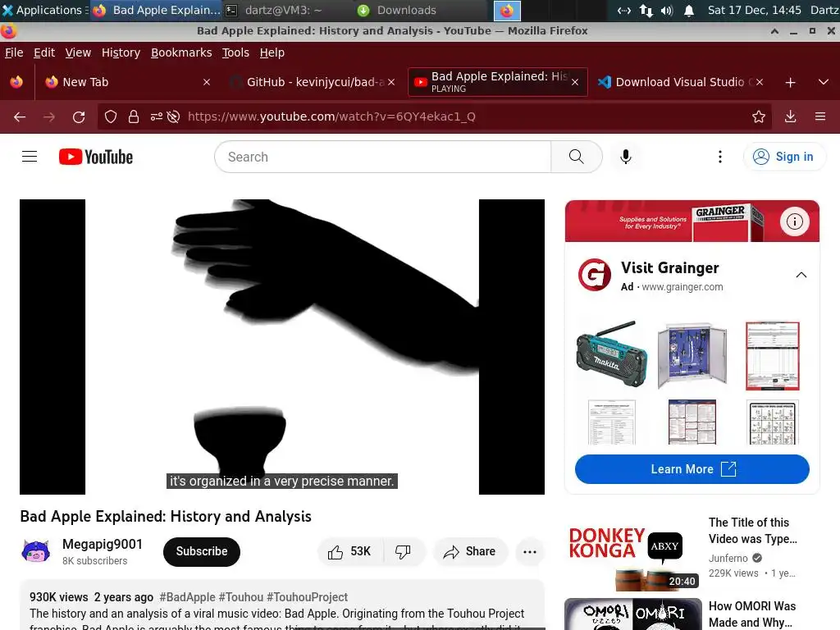
Task: Open the Bookmarks menu
Action: pos(181,52)
